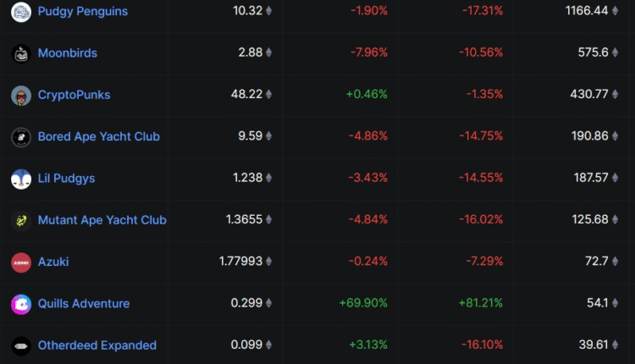Viewport: 635px width, 364px height.
Task: Click the Lil Pudgys penguin avatar icon
Action: tap(21, 179)
